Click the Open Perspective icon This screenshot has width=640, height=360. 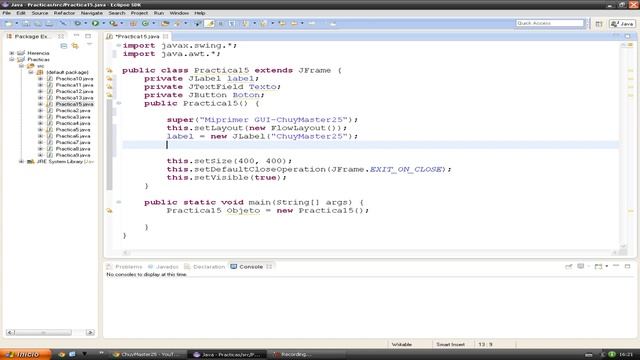599,24
